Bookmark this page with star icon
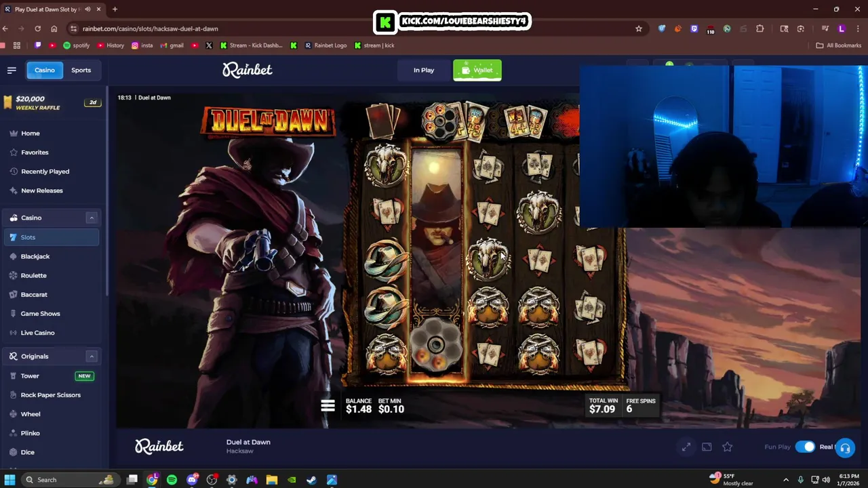 click(x=639, y=28)
